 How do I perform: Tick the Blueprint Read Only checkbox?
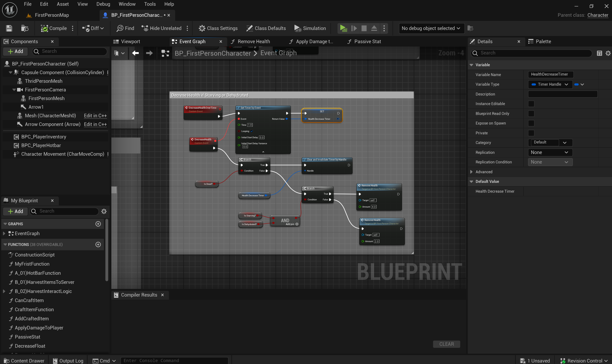pos(531,113)
